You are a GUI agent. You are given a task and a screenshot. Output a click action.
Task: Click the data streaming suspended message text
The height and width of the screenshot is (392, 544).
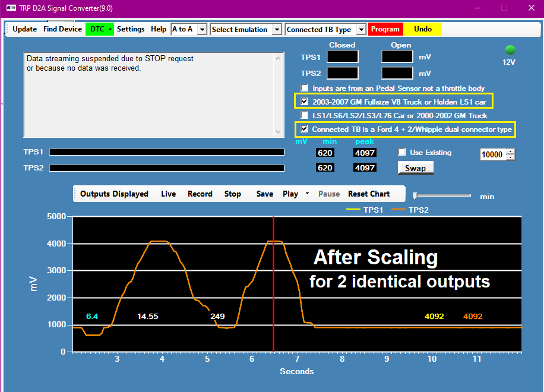[110, 63]
